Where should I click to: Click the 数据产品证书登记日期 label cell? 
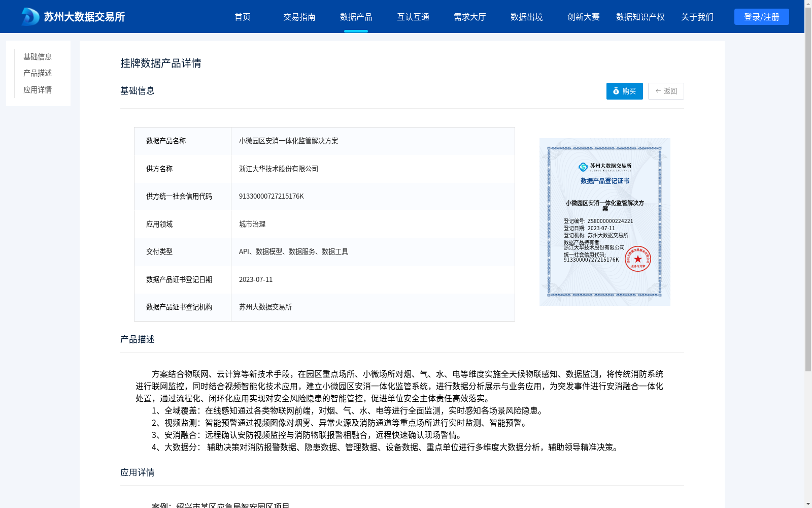tap(183, 279)
